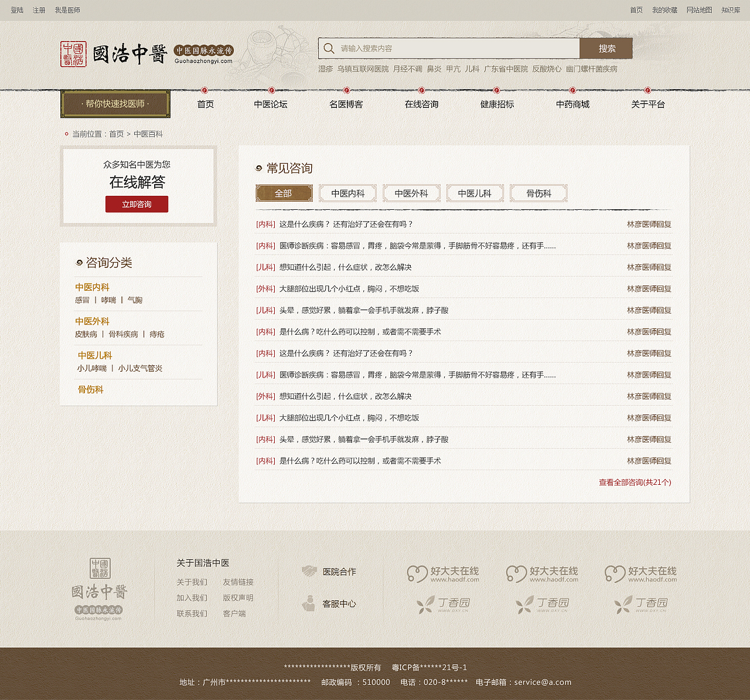
Task: Click the 立即咨询 red button
Action: [137, 204]
